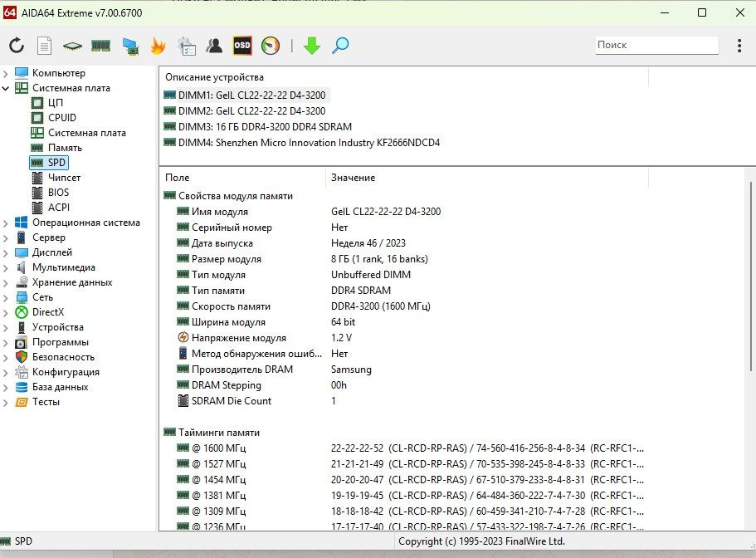Open the Чипсет tree item
This screenshot has width=756, height=558.
(64, 178)
